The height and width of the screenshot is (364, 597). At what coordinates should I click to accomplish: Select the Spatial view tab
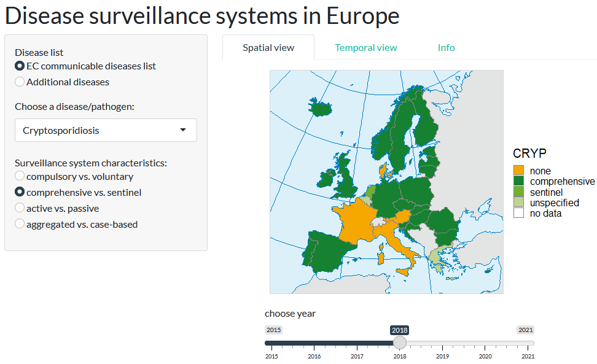(268, 47)
